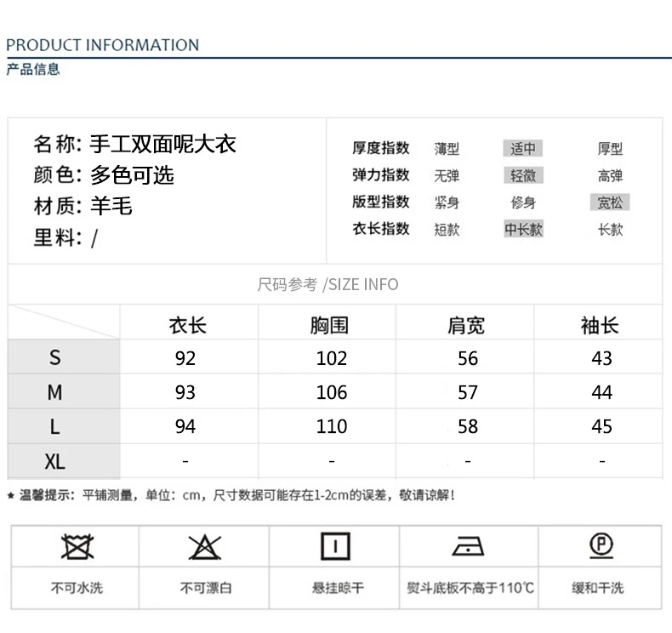Click the PRODUCT INFORMATION heading
Viewport: 672px width, 633px height.
[103, 45]
